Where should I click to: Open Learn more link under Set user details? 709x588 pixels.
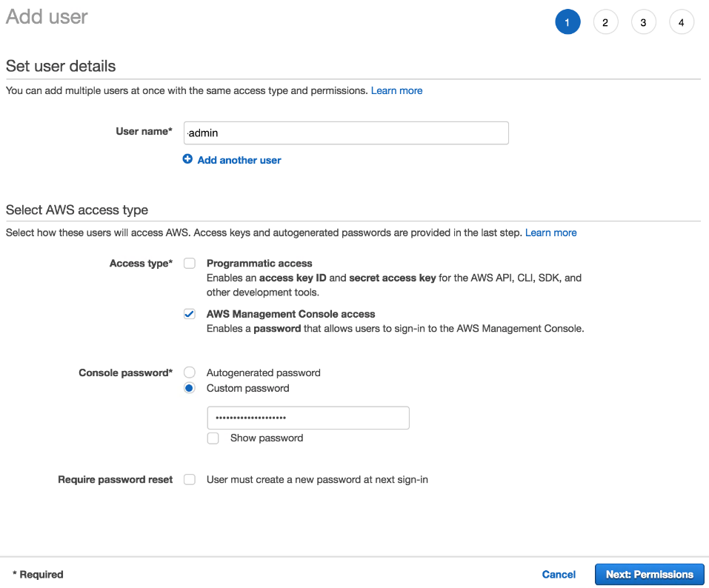tap(396, 91)
